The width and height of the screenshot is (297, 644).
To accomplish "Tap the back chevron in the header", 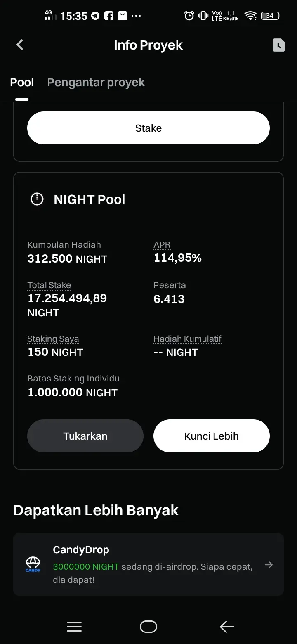I will (x=20, y=45).
